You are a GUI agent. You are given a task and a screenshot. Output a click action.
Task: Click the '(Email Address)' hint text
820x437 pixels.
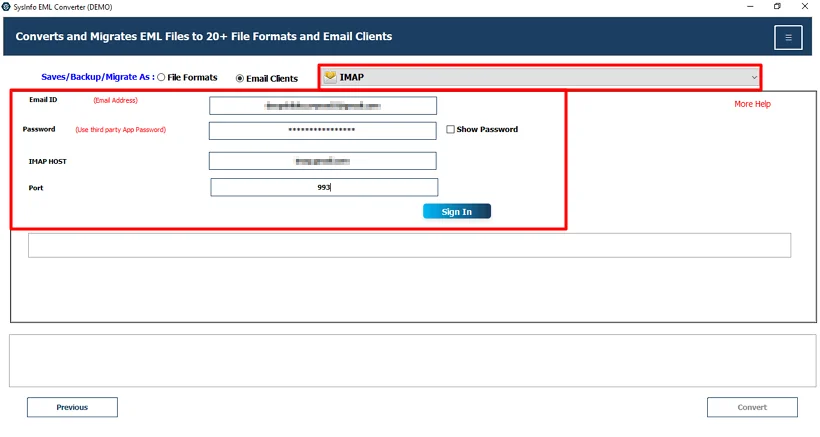[116, 100]
